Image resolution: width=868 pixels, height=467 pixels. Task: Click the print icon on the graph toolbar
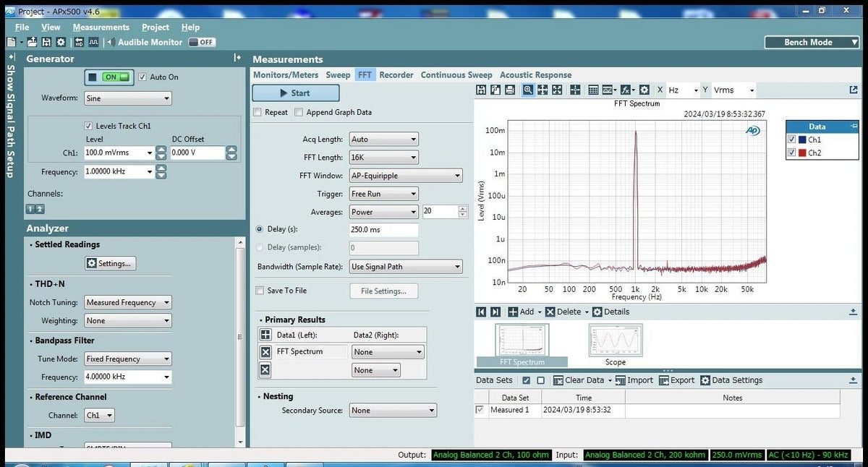tap(509, 90)
